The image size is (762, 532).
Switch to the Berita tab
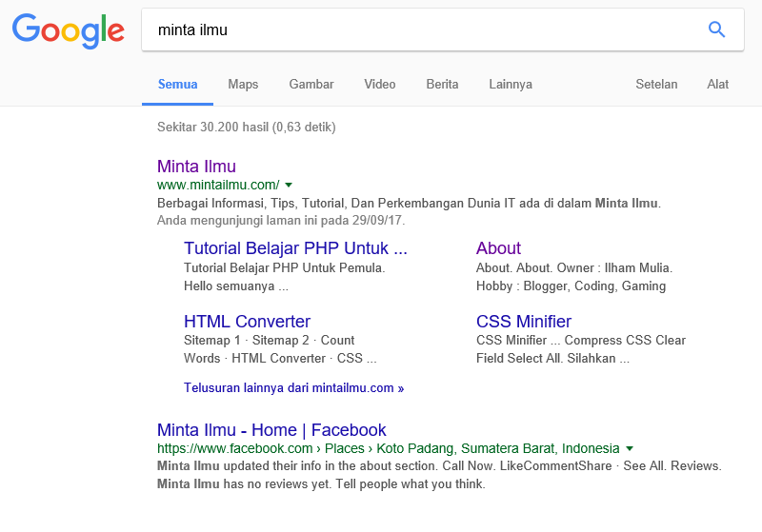(x=442, y=84)
